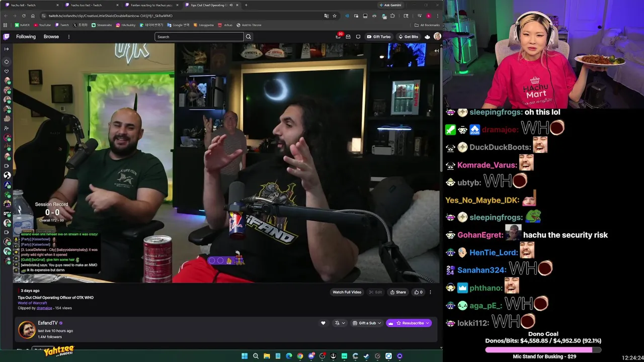Toggle the follow heart for EsfandTV
This screenshot has width=644, height=362.
coord(323,323)
